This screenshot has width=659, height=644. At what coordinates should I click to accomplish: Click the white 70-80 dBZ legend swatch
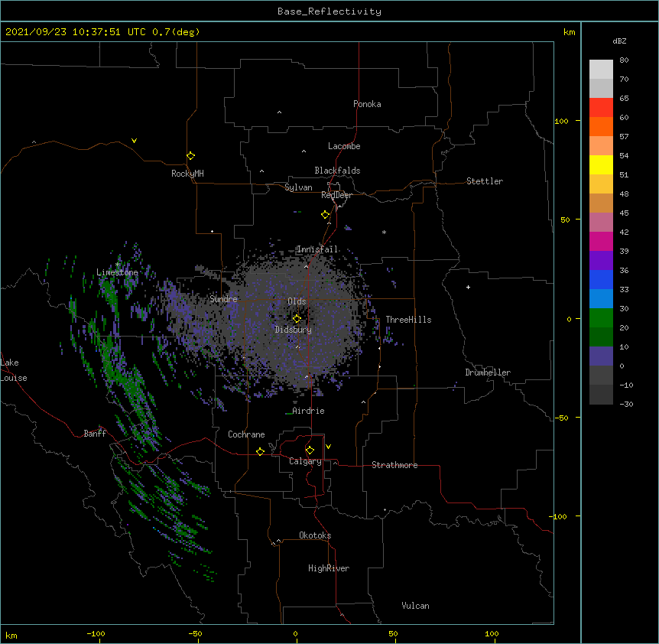pos(601,69)
